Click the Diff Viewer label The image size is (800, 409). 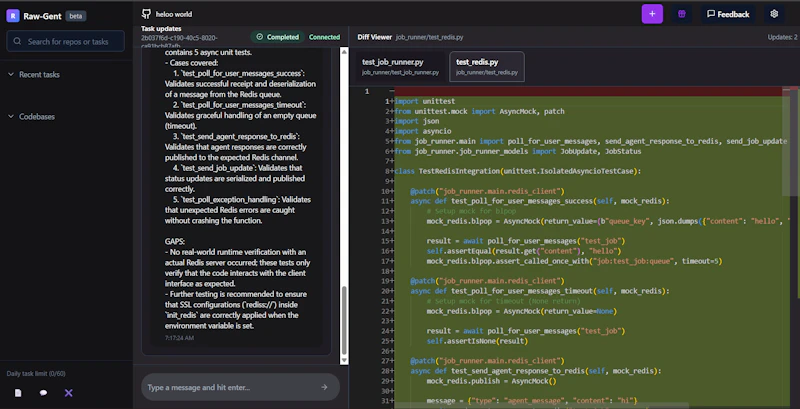click(x=374, y=37)
